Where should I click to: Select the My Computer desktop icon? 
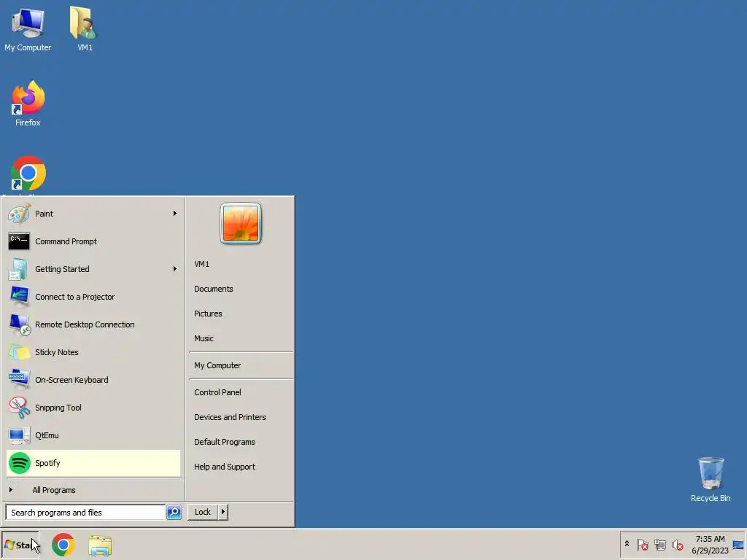[x=28, y=29]
